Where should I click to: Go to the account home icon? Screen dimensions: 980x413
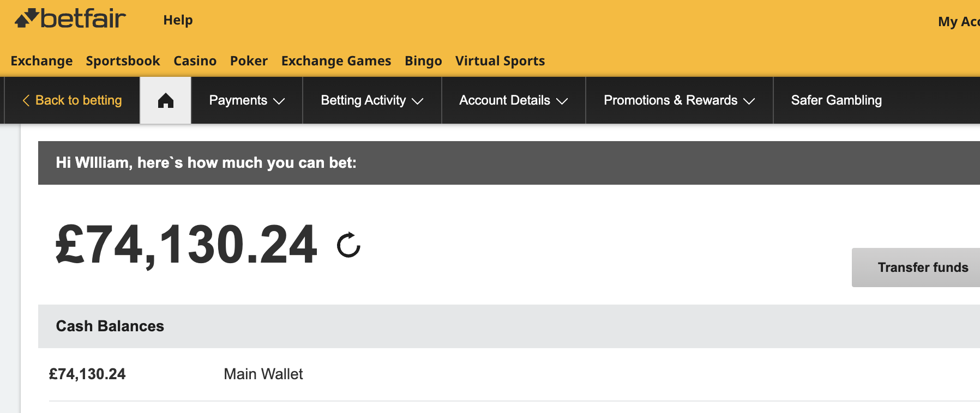[x=166, y=100]
